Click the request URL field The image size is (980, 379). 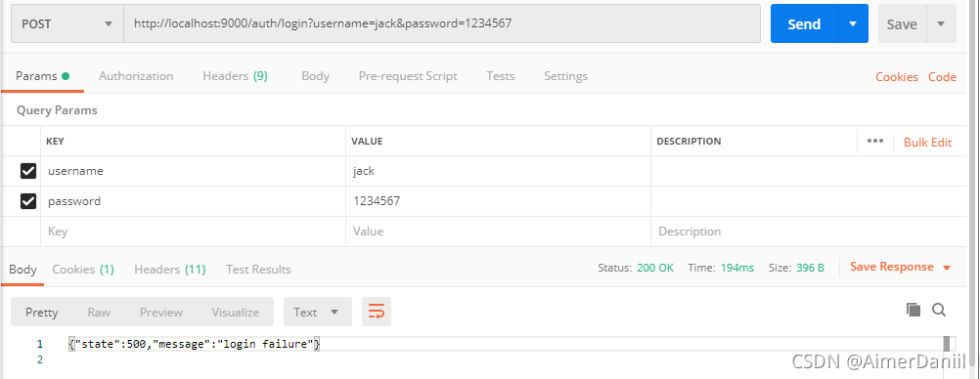442,23
